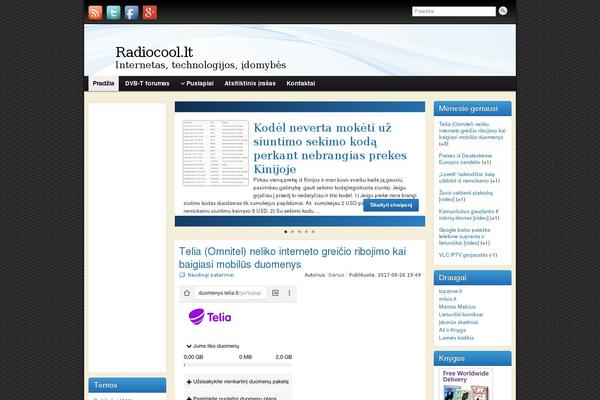The width and height of the screenshot is (600, 400).
Task: Click the Temos widget header
Action: 127,385
